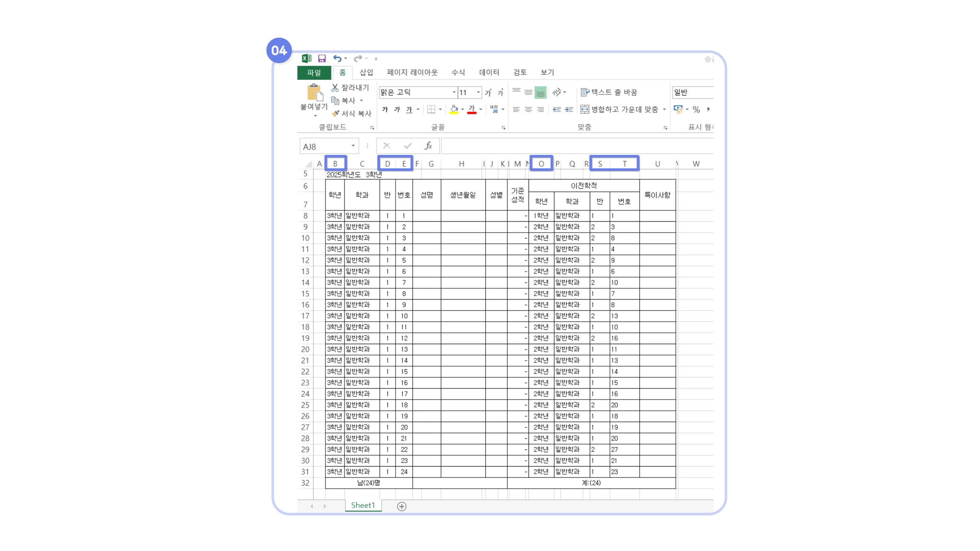
Task: Open the font size 11 dropdown
Action: point(478,92)
